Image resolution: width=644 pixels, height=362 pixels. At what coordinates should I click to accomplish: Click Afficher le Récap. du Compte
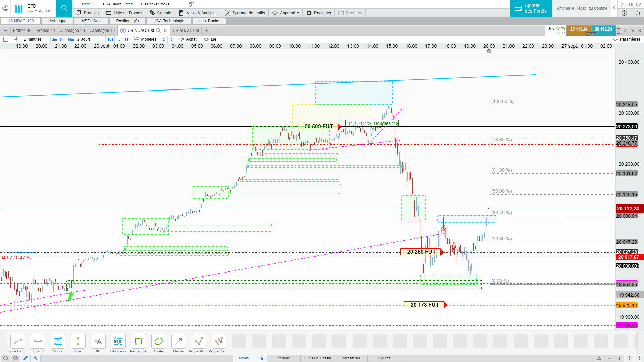click(582, 8)
